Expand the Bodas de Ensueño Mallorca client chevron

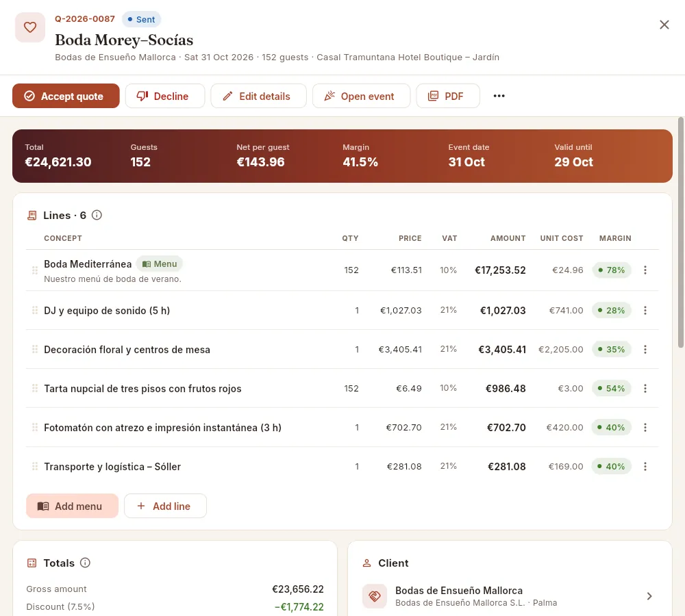pyautogui.click(x=649, y=596)
